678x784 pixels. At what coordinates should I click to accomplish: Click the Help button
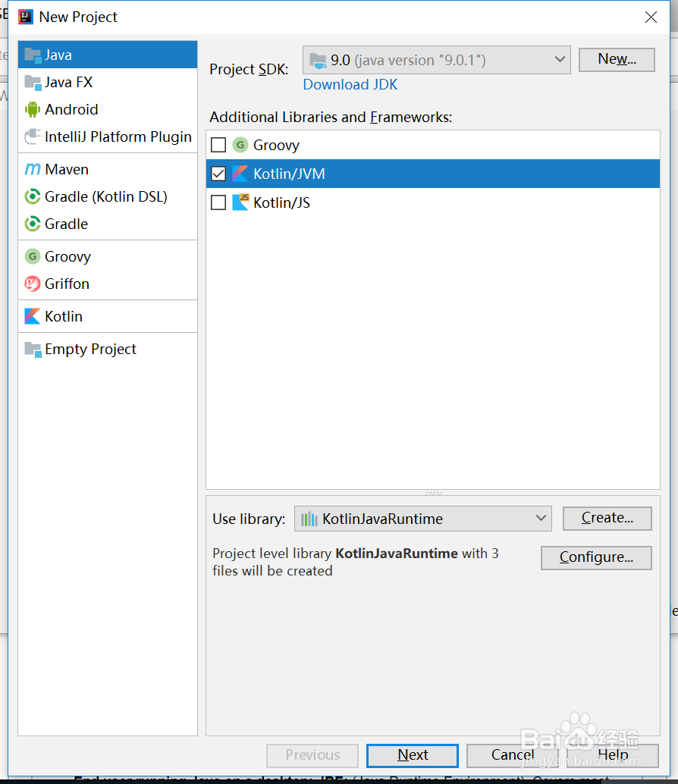[x=613, y=755]
